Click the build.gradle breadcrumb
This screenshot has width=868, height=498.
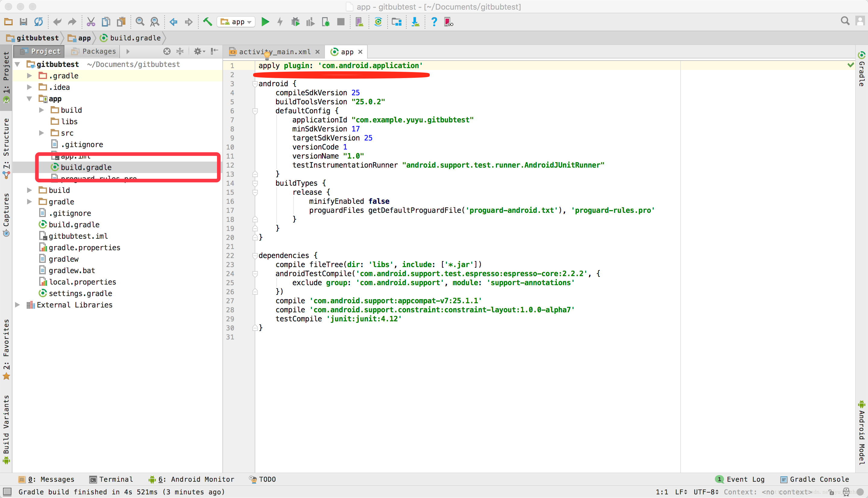[130, 38]
